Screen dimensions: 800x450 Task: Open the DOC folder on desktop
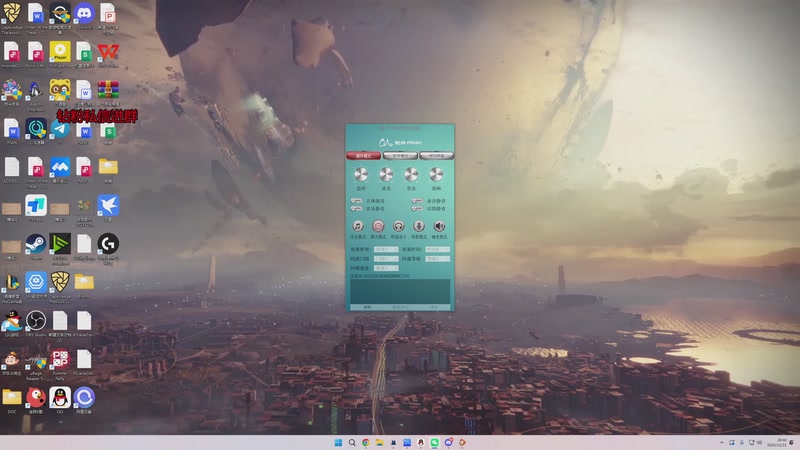(12, 399)
